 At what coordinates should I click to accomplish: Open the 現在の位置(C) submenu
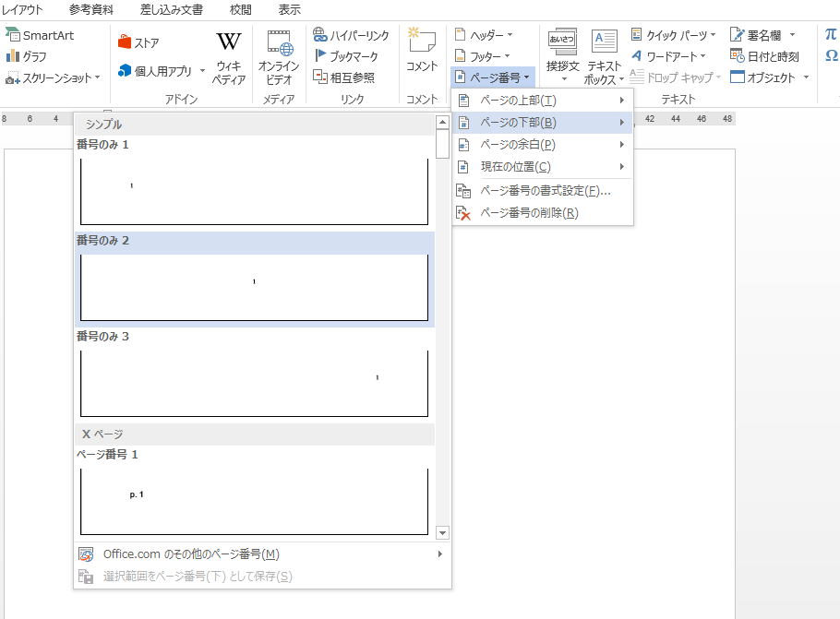(543, 167)
